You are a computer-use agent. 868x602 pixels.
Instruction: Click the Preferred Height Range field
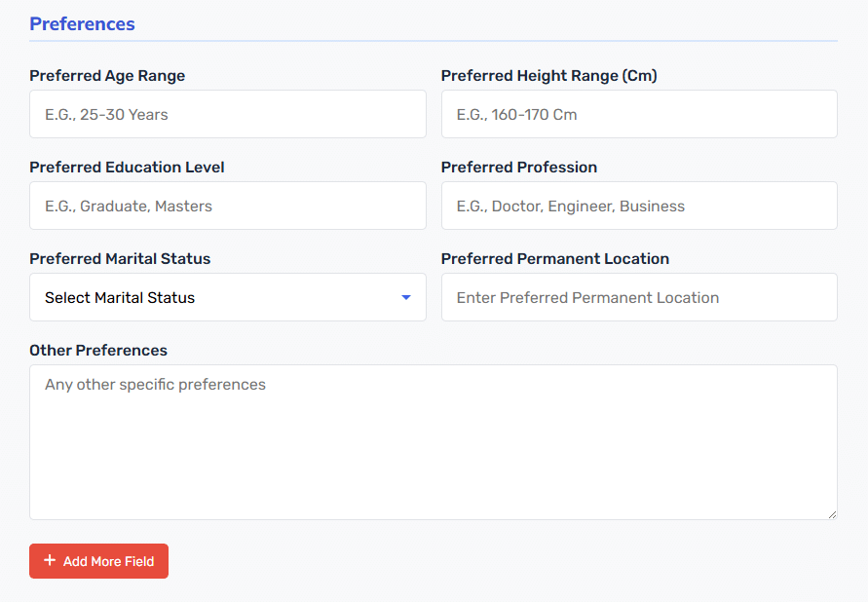click(x=639, y=114)
